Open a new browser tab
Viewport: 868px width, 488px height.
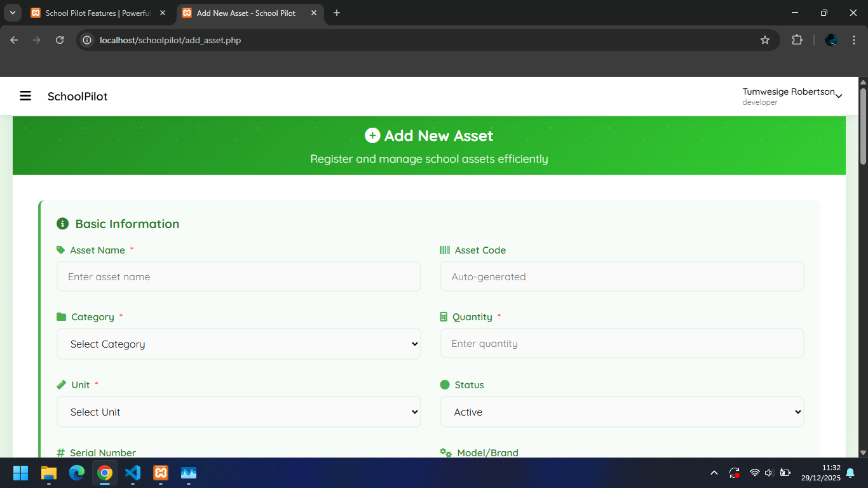coord(337,13)
